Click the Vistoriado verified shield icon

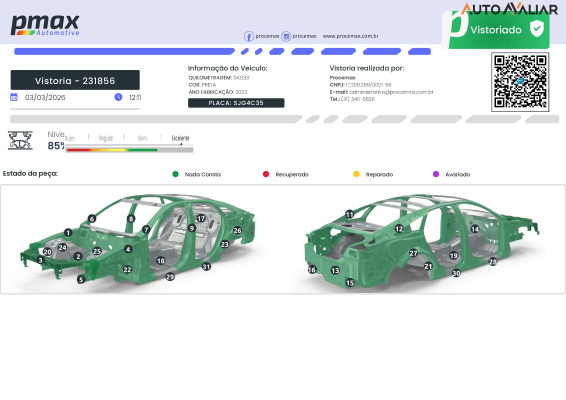[537, 29]
